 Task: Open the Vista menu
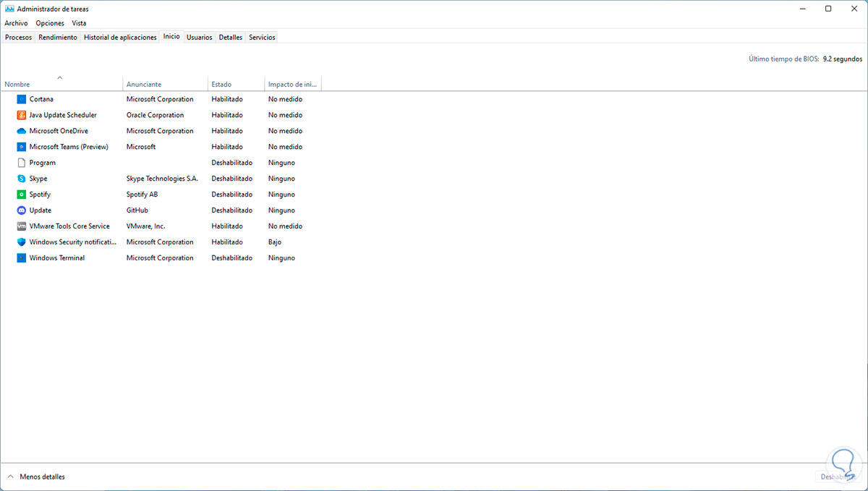79,23
